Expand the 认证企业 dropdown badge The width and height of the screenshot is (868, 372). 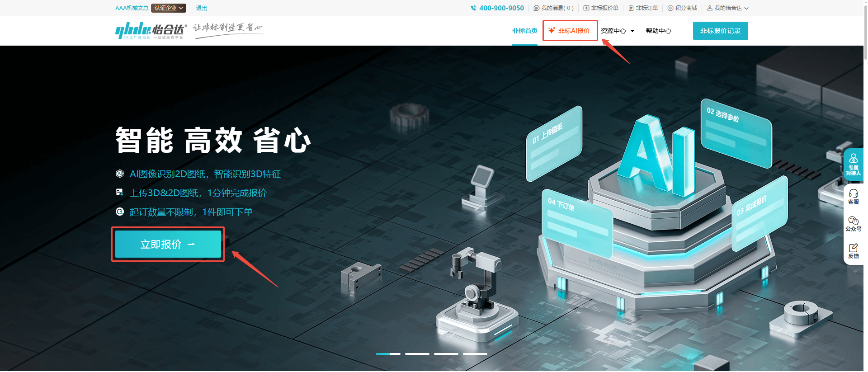[x=168, y=8]
